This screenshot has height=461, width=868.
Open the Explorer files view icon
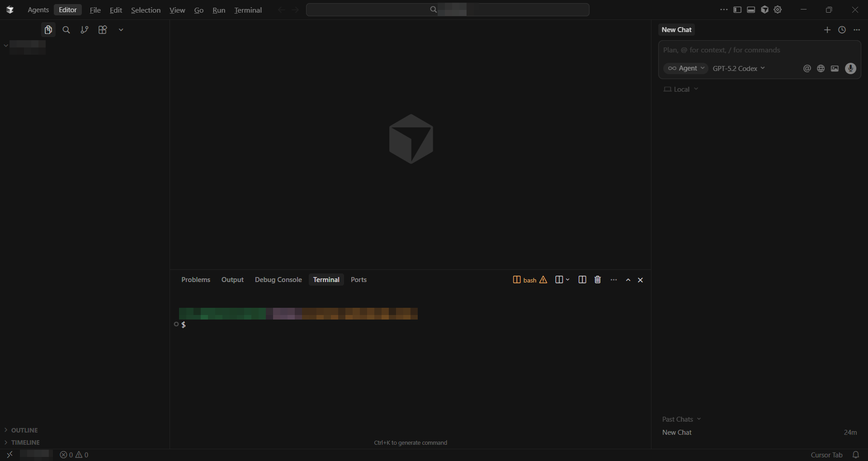(48, 30)
